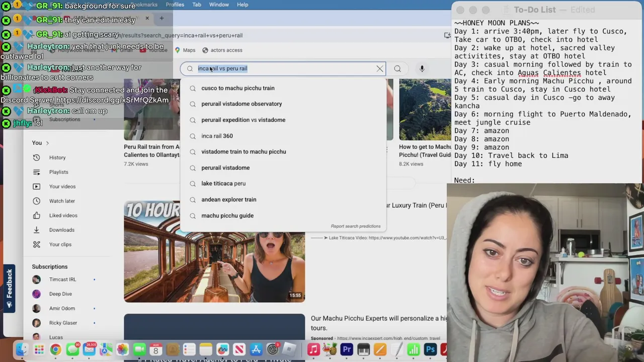Open 'Peru Rail train from Aguas Calientes' video title
Screen dimensions: 644x362
(152, 151)
